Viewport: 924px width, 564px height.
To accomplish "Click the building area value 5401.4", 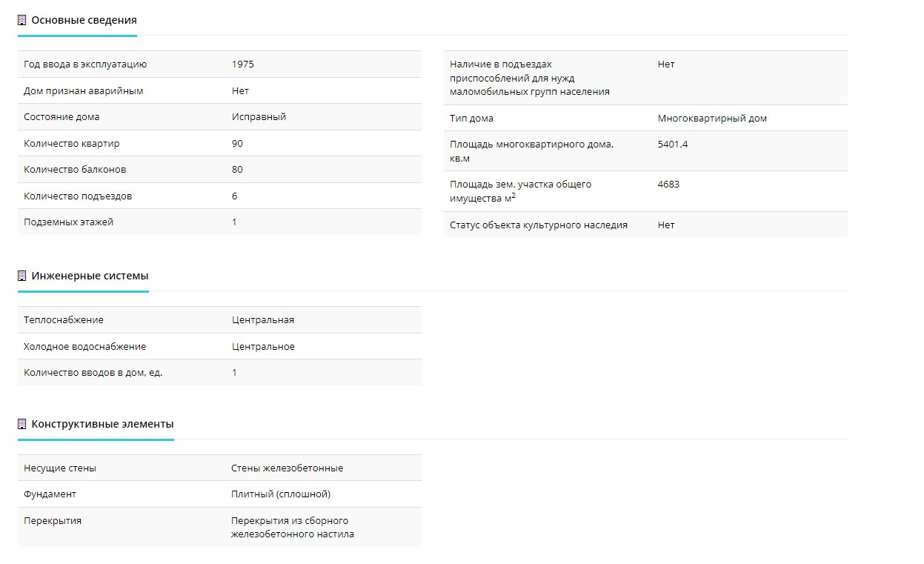I will coord(672,145).
